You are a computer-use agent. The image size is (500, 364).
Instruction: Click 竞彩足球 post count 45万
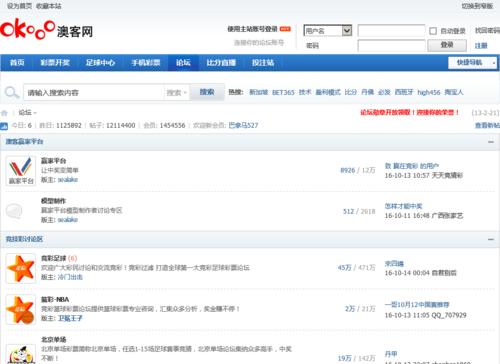tap(345, 268)
